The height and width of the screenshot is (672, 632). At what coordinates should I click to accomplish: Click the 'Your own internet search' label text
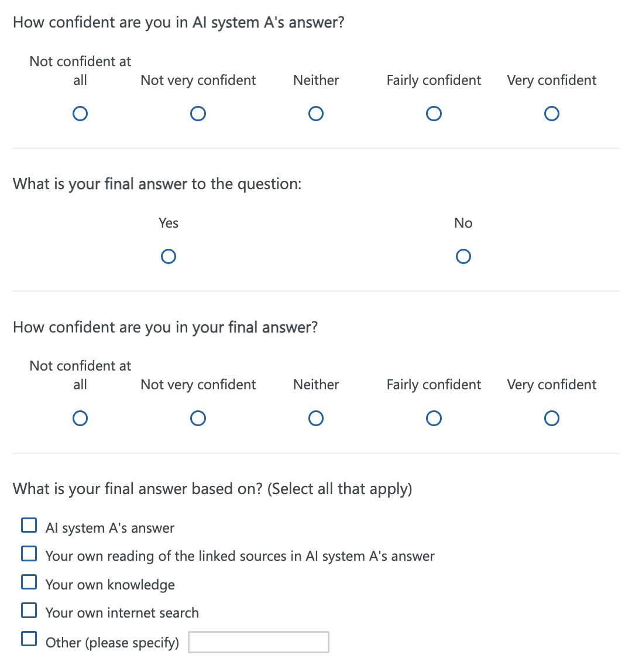point(122,613)
